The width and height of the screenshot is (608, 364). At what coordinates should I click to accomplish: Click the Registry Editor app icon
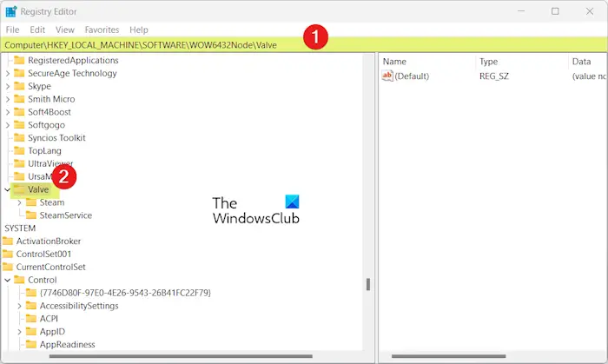click(10, 11)
